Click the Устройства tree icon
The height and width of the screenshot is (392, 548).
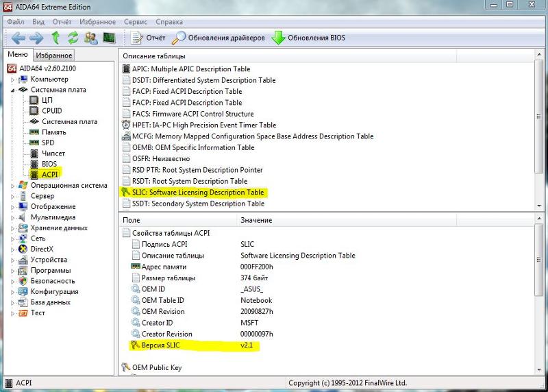[x=23, y=260]
